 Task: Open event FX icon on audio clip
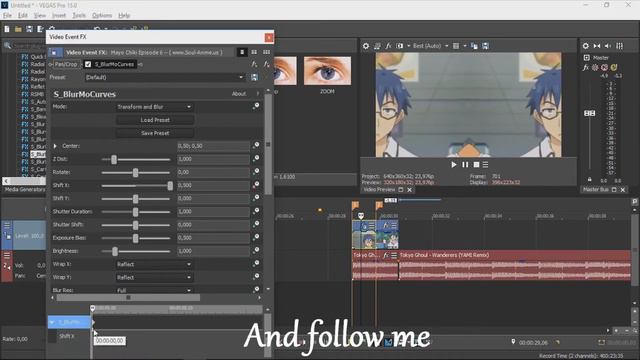coord(386,255)
